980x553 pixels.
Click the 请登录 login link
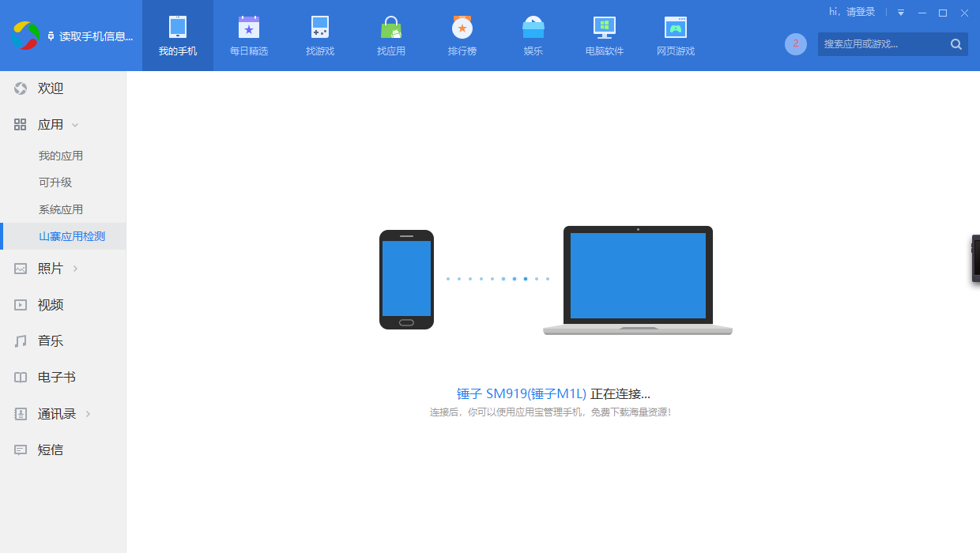[861, 12]
